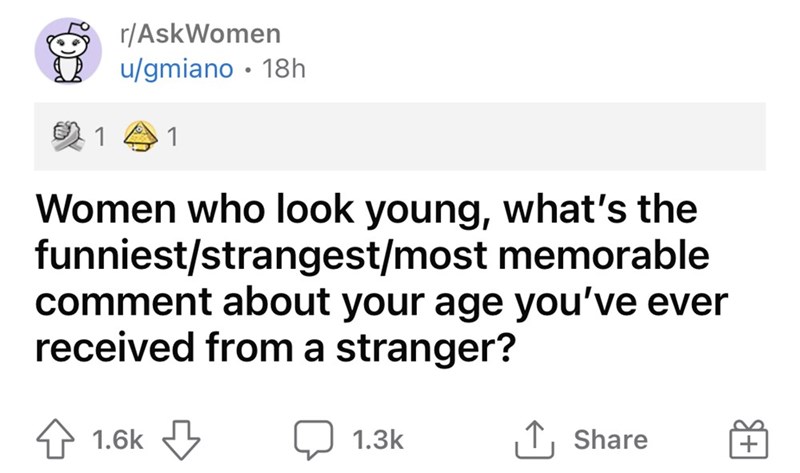Upvote the AskWomen post
The height and width of the screenshot is (473, 800).
pos(59,439)
